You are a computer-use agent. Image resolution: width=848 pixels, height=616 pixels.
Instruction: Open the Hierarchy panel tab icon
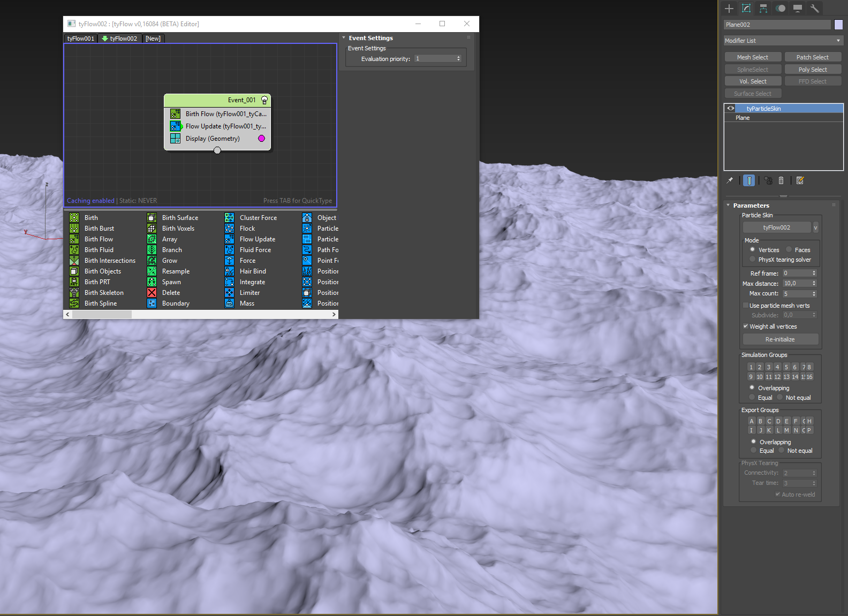point(763,9)
